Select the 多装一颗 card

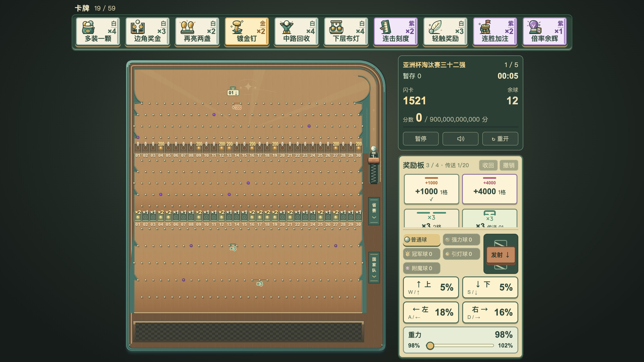(x=98, y=32)
